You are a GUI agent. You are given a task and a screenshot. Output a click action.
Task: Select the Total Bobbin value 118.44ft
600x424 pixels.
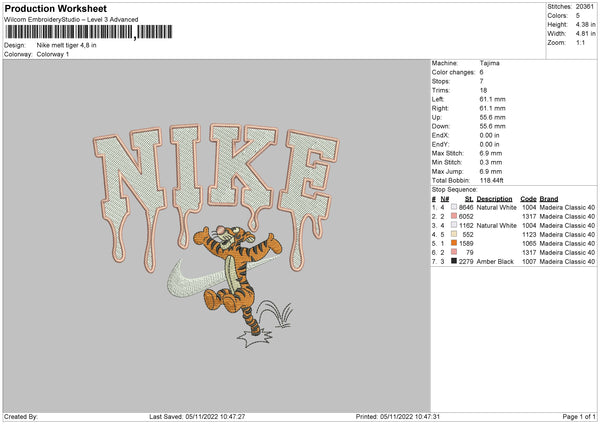[x=492, y=180]
